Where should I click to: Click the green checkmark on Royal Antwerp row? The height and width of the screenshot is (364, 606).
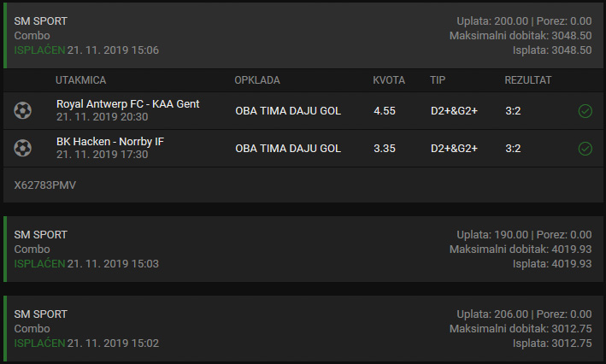coord(585,111)
